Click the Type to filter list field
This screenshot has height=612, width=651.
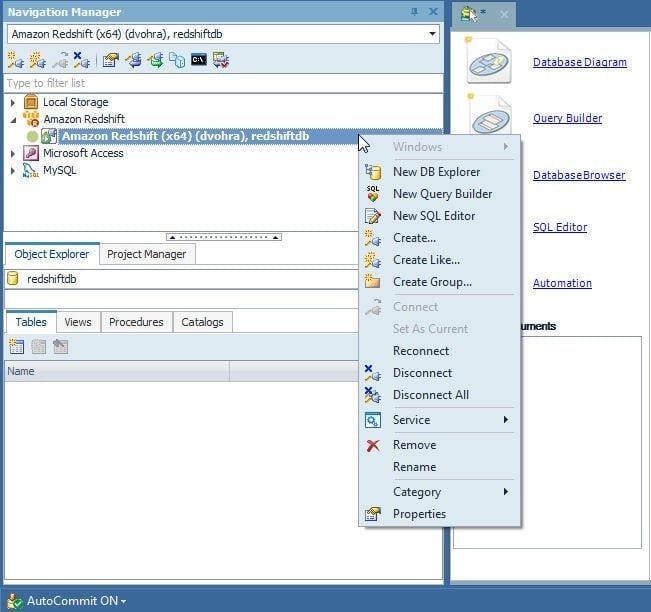223,83
